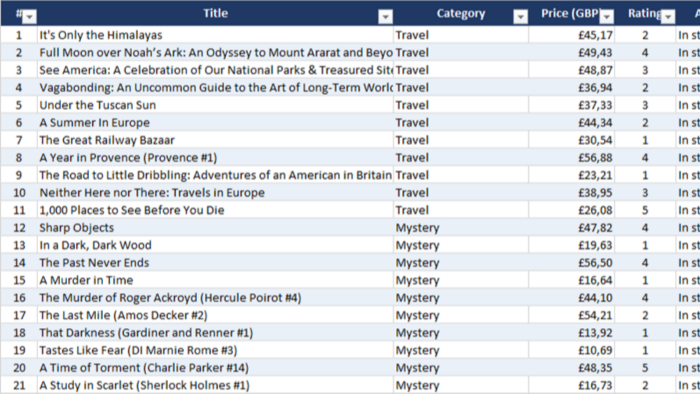Select price cell £56,50
This screenshot has height=394, width=700.
571,262
